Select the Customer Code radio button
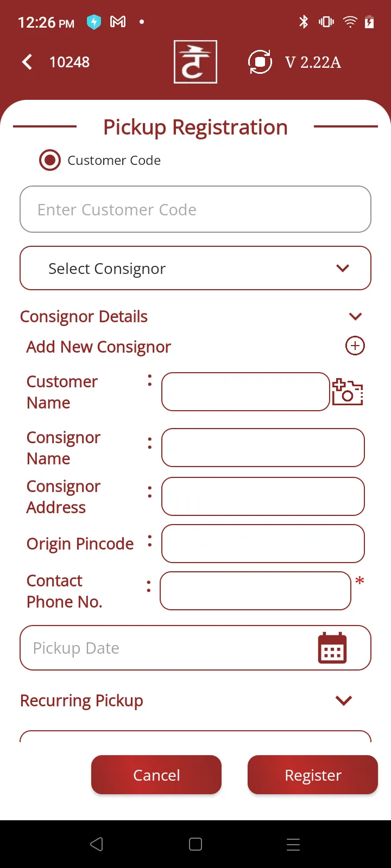Viewport: 391px width, 868px height. pyautogui.click(x=49, y=160)
